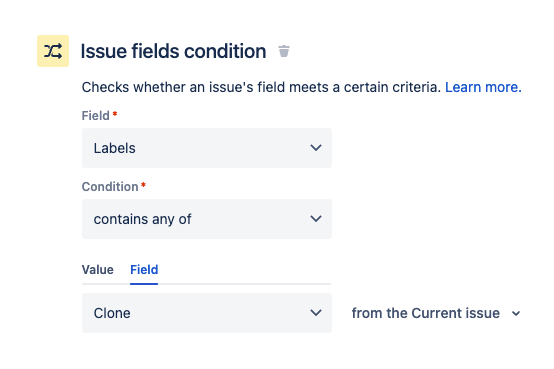Click the description text about issue's field
The width and height of the screenshot is (554, 369).
coord(261,87)
